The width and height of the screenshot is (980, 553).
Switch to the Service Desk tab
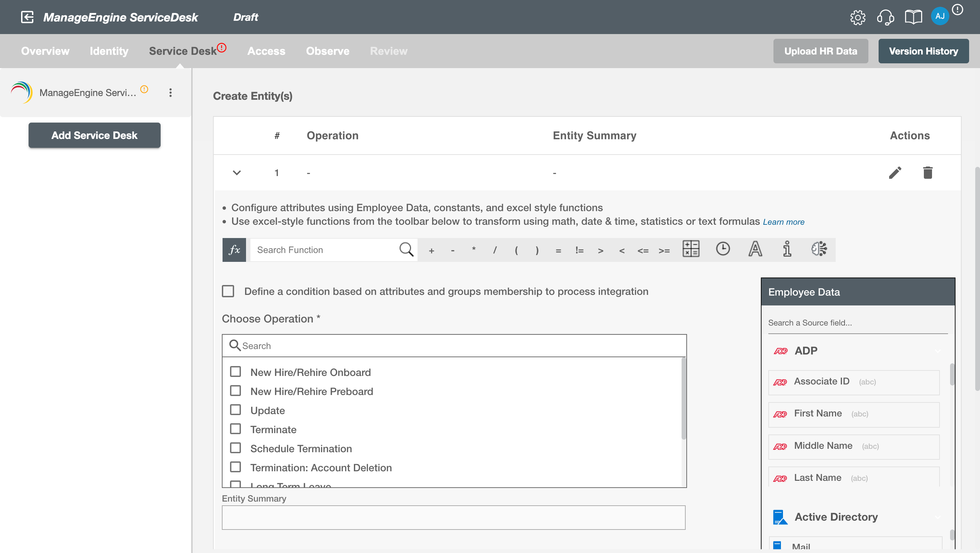pyautogui.click(x=183, y=51)
